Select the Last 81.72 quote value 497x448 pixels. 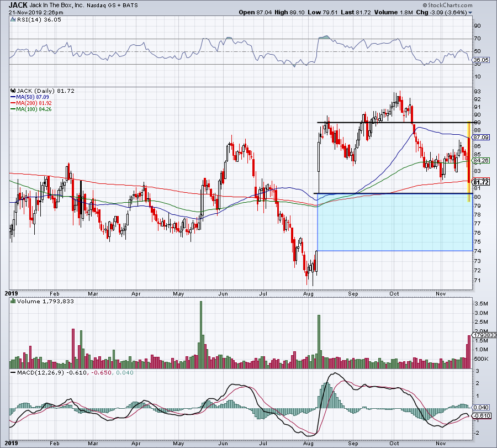(x=356, y=12)
